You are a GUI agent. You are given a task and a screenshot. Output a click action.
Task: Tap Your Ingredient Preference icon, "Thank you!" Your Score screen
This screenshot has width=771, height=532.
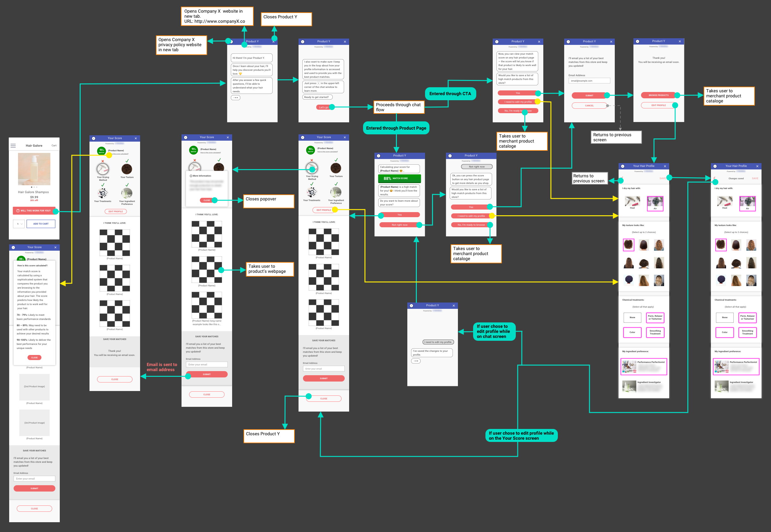(x=127, y=193)
